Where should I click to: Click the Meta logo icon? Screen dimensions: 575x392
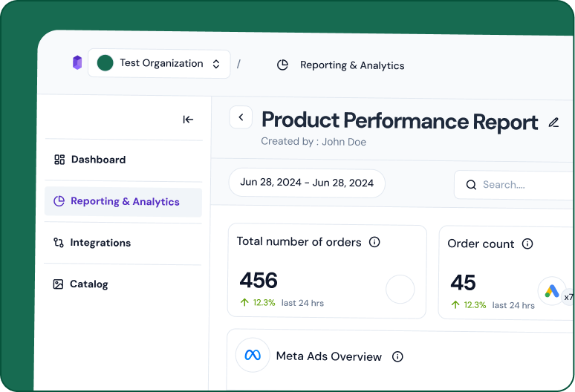(253, 355)
